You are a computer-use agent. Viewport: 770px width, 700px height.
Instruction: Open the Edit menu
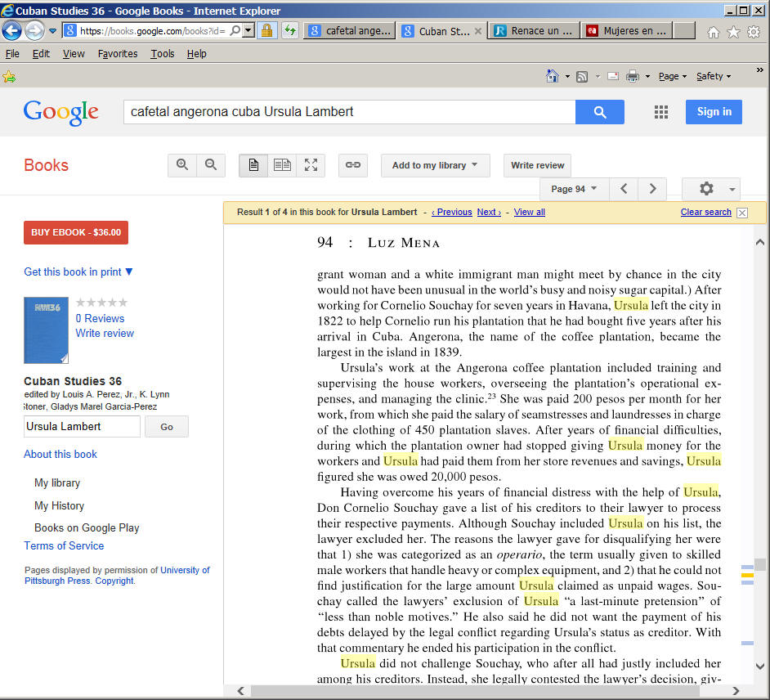click(x=41, y=53)
